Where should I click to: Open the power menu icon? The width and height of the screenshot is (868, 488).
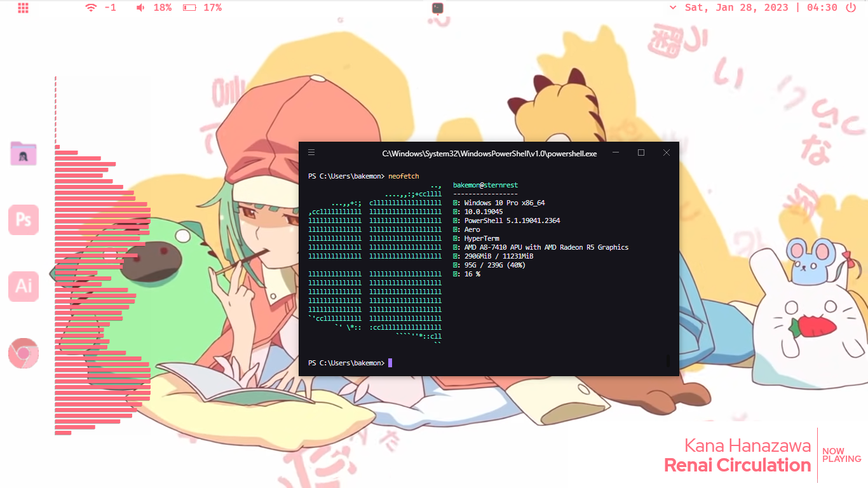[x=851, y=8]
